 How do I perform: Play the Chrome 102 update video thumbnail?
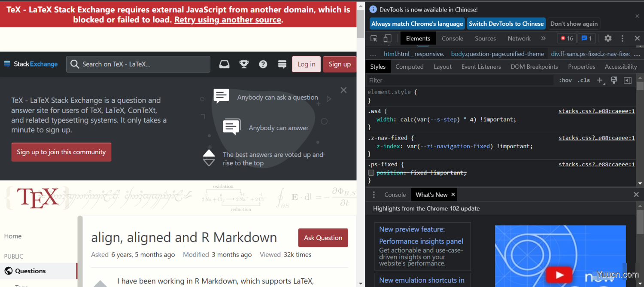(x=559, y=275)
